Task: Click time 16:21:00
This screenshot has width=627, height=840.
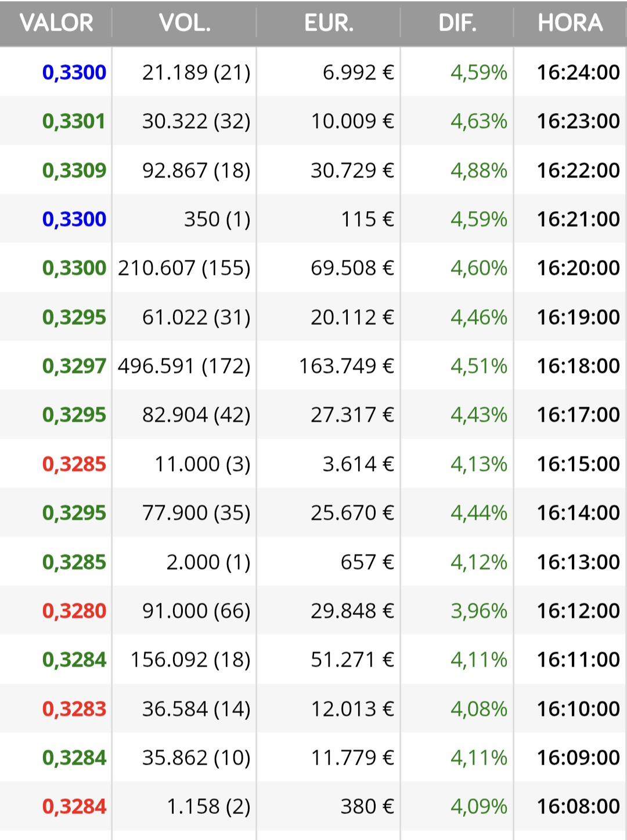Action: [x=578, y=219]
